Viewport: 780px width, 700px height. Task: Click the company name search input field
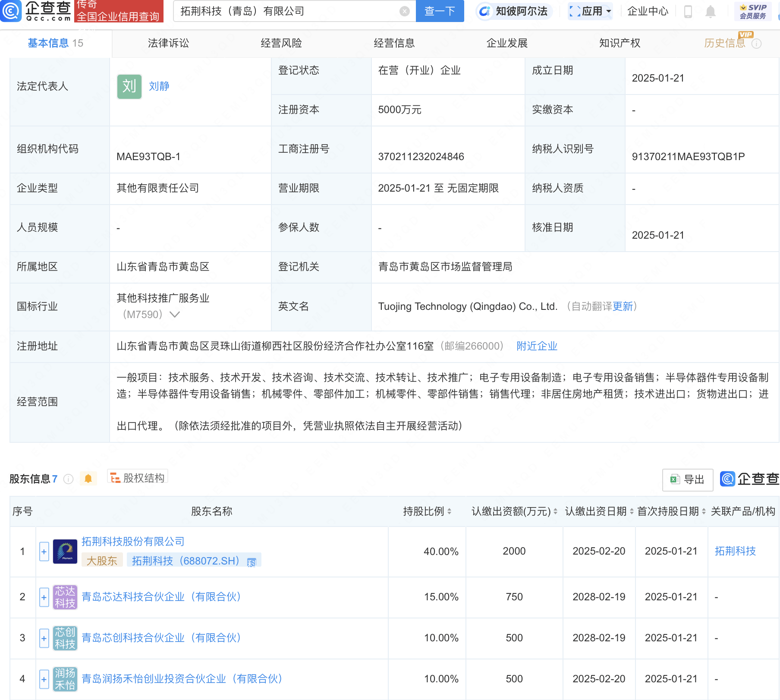287,11
